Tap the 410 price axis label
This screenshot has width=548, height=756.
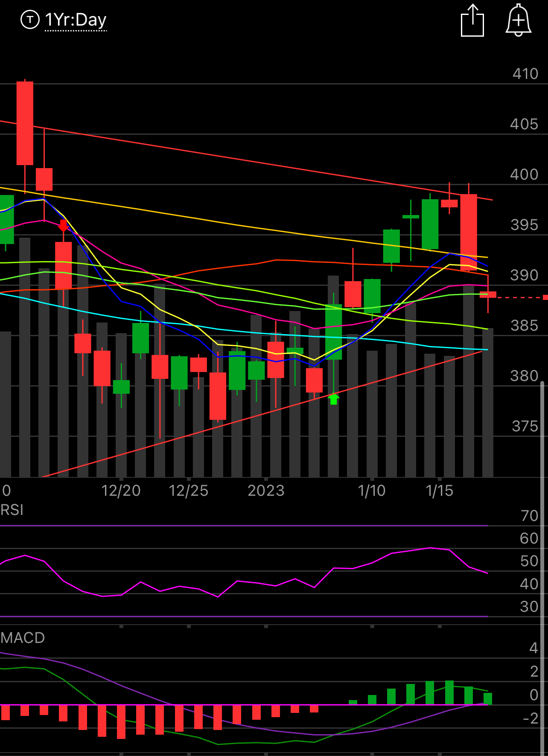[x=525, y=74]
